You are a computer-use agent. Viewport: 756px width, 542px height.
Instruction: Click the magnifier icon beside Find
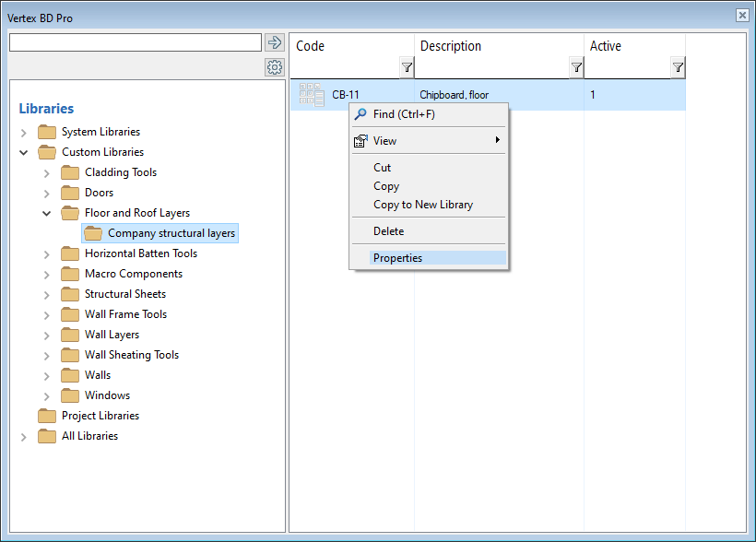point(360,114)
